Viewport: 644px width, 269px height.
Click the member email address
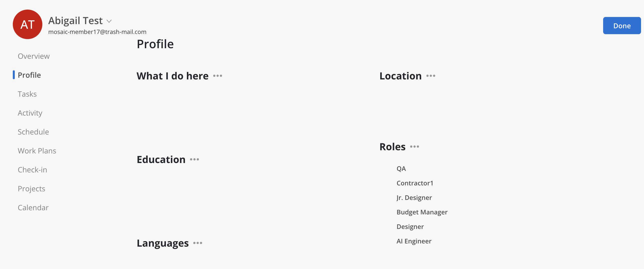pyautogui.click(x=97, y=32)
